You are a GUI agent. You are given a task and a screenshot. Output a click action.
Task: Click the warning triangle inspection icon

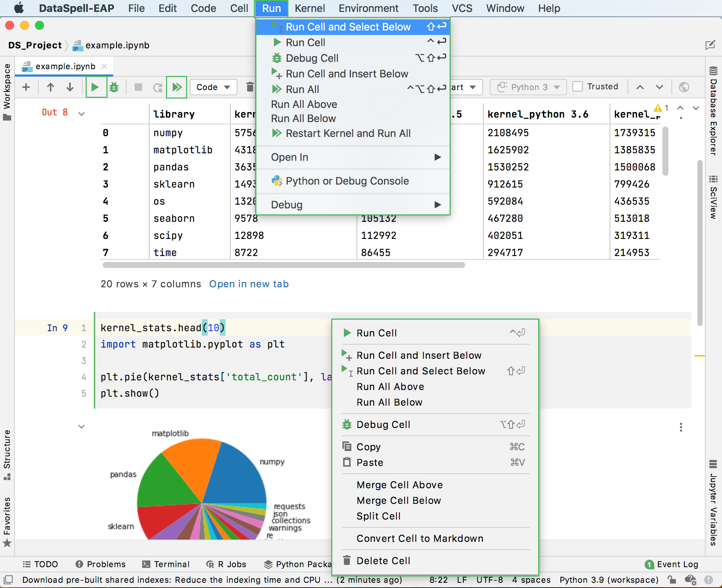658,108
